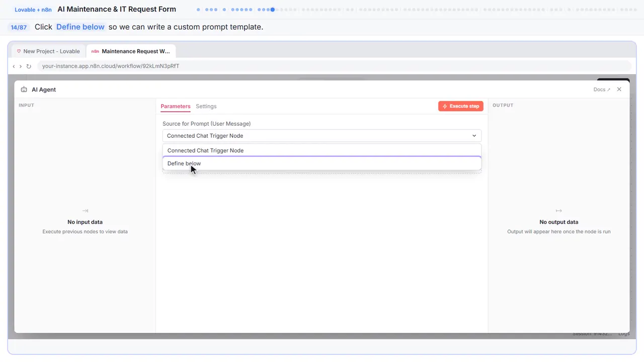The height and width of the screenshot is (362, 644).
Task: Switch to the Settings tab
Action: point(206,106)
